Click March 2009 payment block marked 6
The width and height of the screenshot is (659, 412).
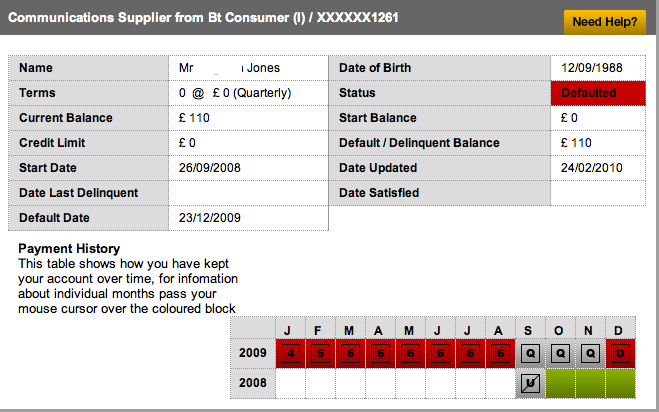coord(350,353)
